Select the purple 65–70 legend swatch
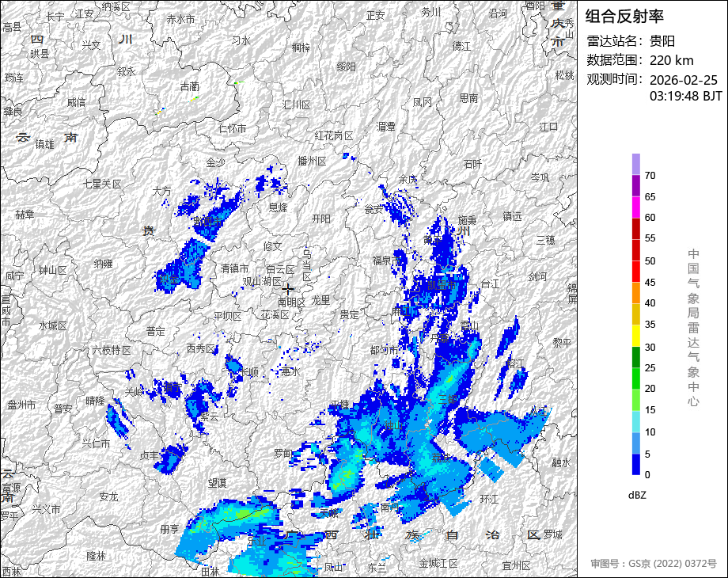Screen dimensions: 728x578 pyautogui.click(x=636, y=185)
